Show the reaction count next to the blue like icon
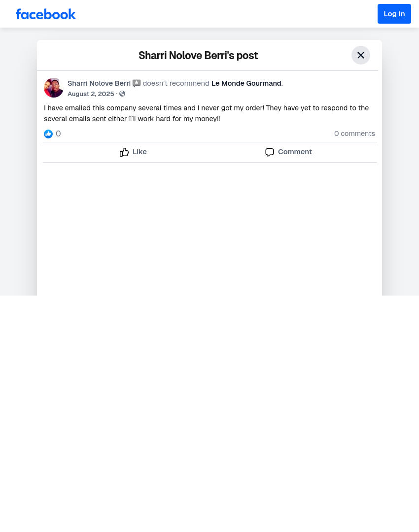The width and height of the screenshot is (419, 532). tap(58, 133)
